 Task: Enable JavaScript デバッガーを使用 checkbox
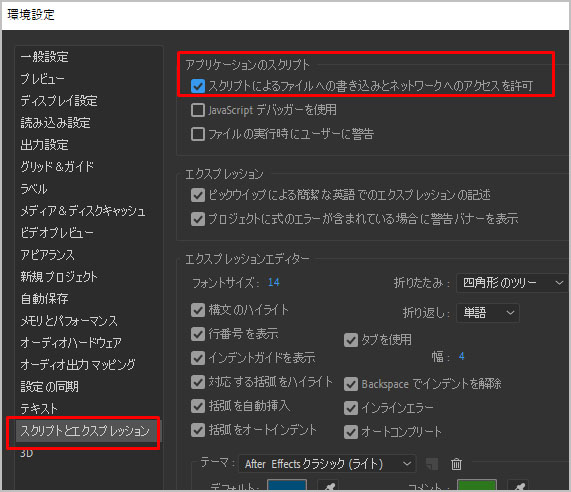click(x=198, y=110)
